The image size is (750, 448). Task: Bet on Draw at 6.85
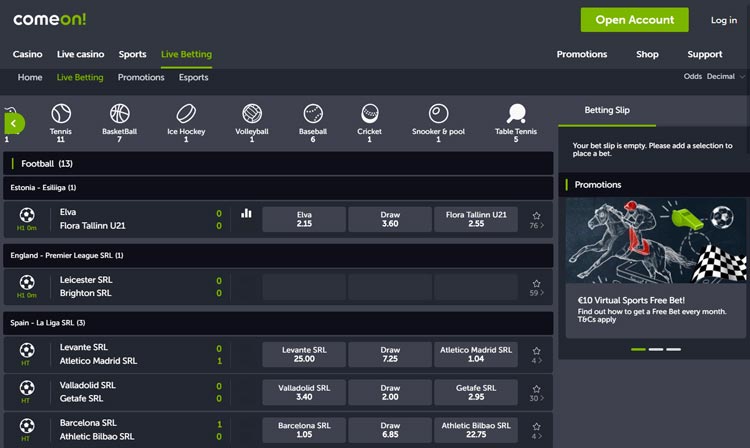390,430
